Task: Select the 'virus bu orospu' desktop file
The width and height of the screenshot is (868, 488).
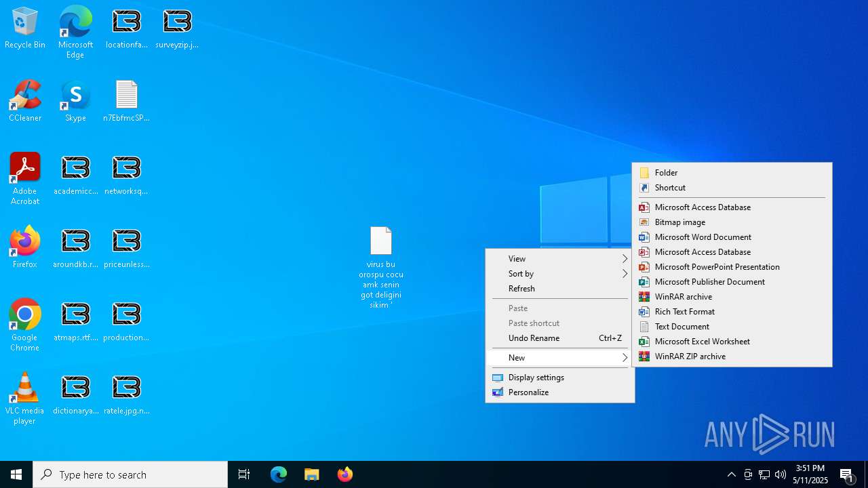Action: [x=381, y=268]
